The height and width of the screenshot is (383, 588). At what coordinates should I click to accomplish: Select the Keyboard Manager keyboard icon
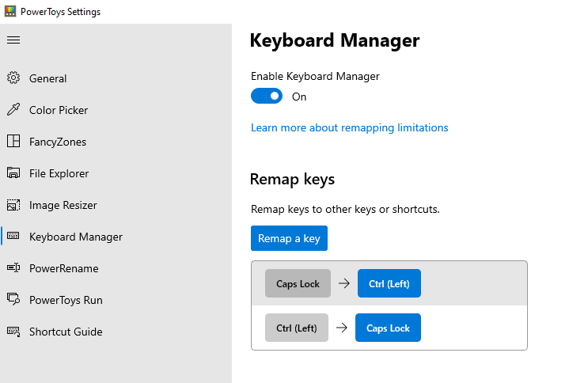pos(13,236)
